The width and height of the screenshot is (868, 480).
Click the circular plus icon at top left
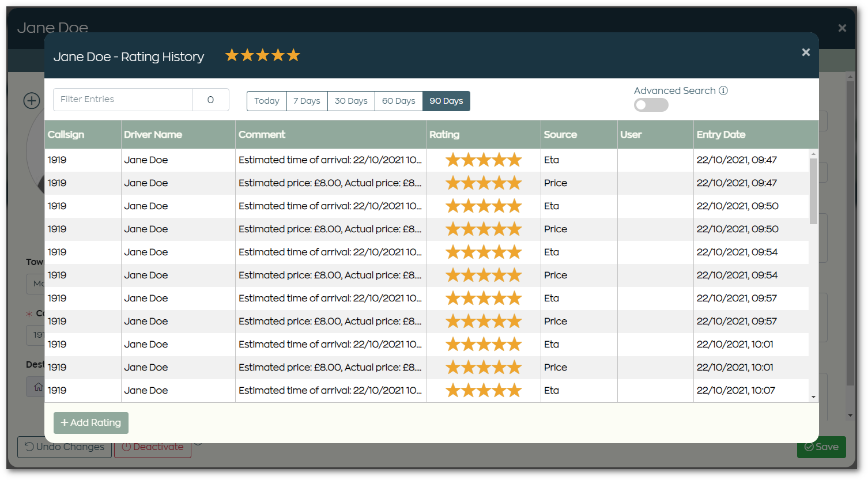(32, 100)
